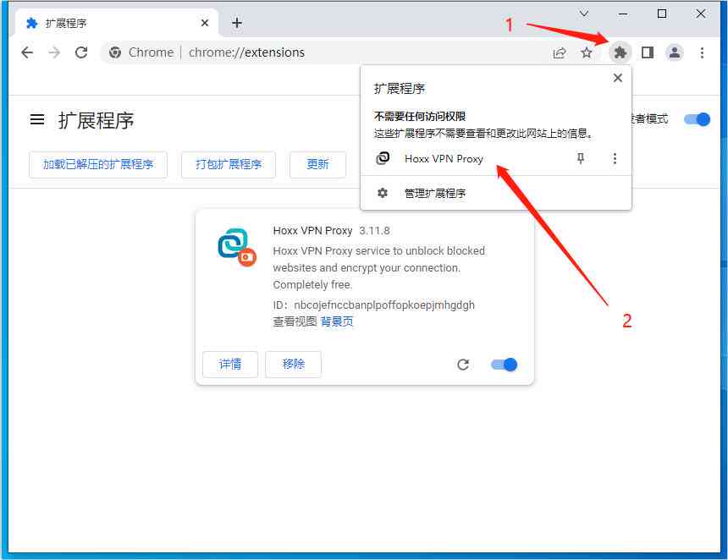Open the Hoxx VPN Proxy extension from the popup
The width and height of the screenshot is (728, 560).
click(x=444, y=159)
